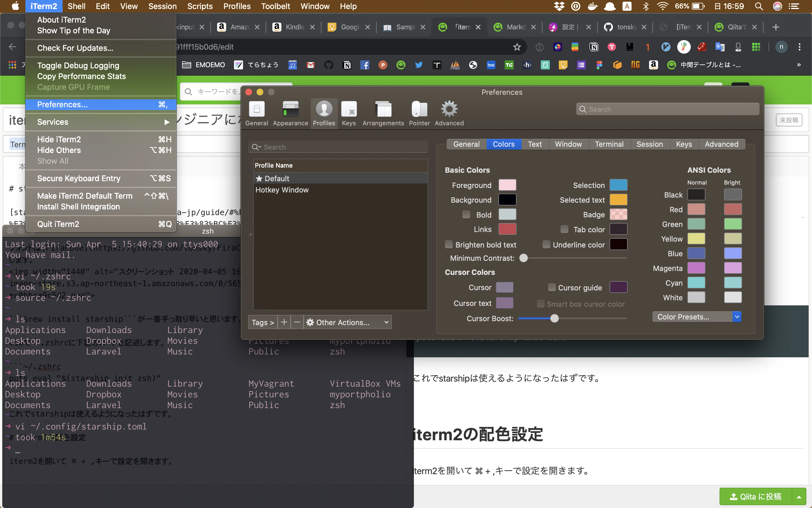Open the EMOEMO bookmarks folder

pos(203,65)
